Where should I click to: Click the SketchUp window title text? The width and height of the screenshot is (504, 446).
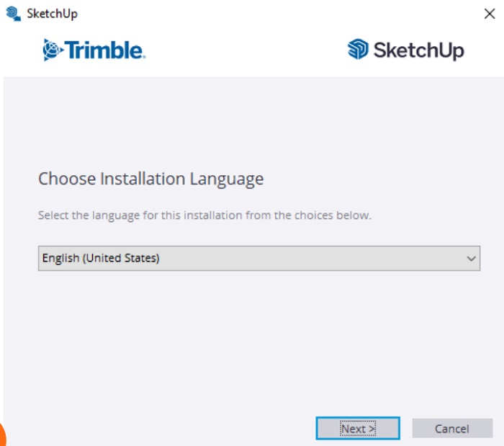point(52,13)
